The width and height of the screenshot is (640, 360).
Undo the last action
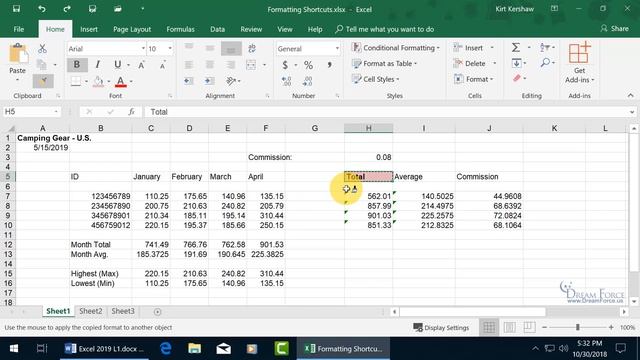click(x=42, y=9)
